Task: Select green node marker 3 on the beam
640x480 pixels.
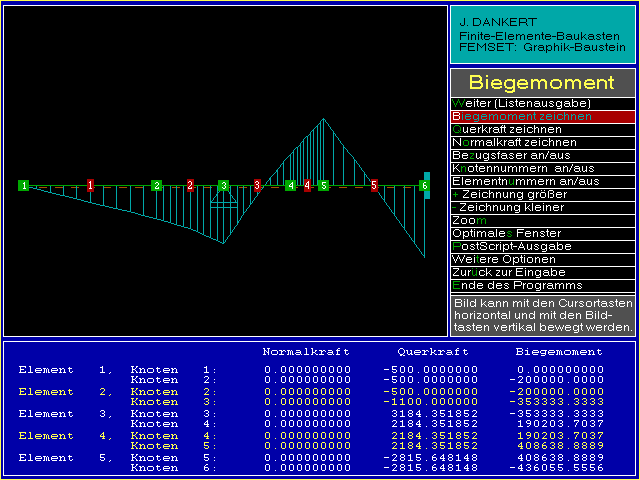Action: [x=224, y=185]
